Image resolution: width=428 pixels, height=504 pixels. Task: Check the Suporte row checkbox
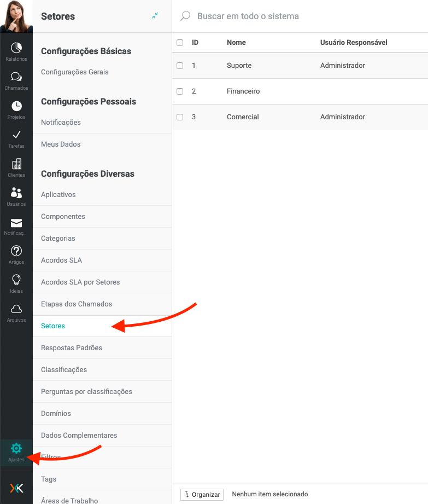point(180,66)
